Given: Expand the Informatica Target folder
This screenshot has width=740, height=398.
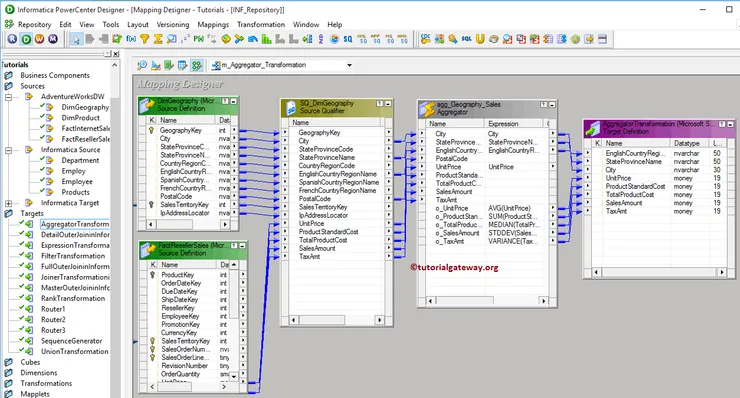Looking at the screenshot, I should tap(8, 203).
